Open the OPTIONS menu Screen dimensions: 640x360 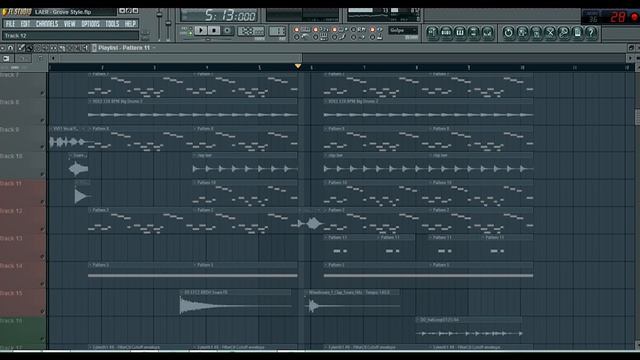click(90, 24)
